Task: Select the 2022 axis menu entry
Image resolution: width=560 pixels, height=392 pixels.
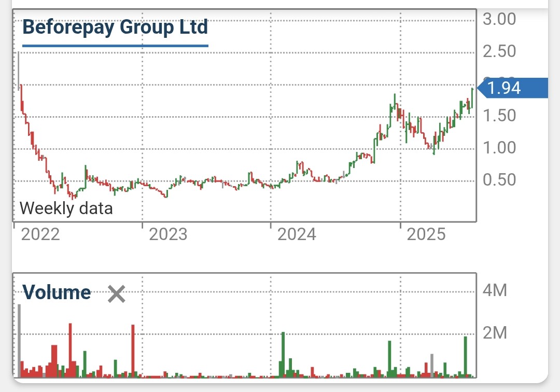Action: pos(41,235)
